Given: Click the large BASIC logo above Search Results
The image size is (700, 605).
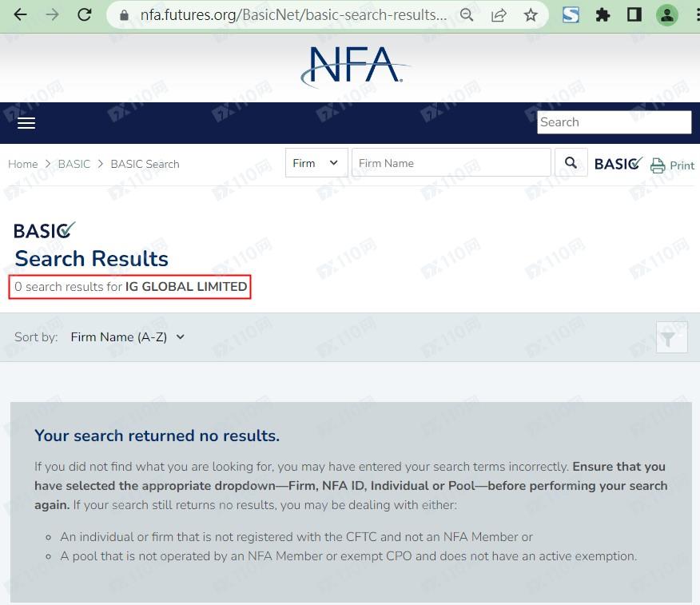Looking at the screenshot, I should pos(45,230).
